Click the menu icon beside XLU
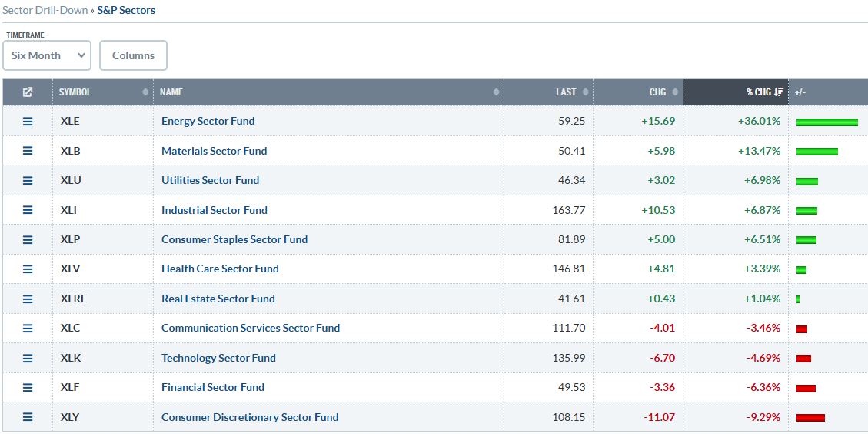This screenshot has height=434, width=868. click(x=28, y=180)
